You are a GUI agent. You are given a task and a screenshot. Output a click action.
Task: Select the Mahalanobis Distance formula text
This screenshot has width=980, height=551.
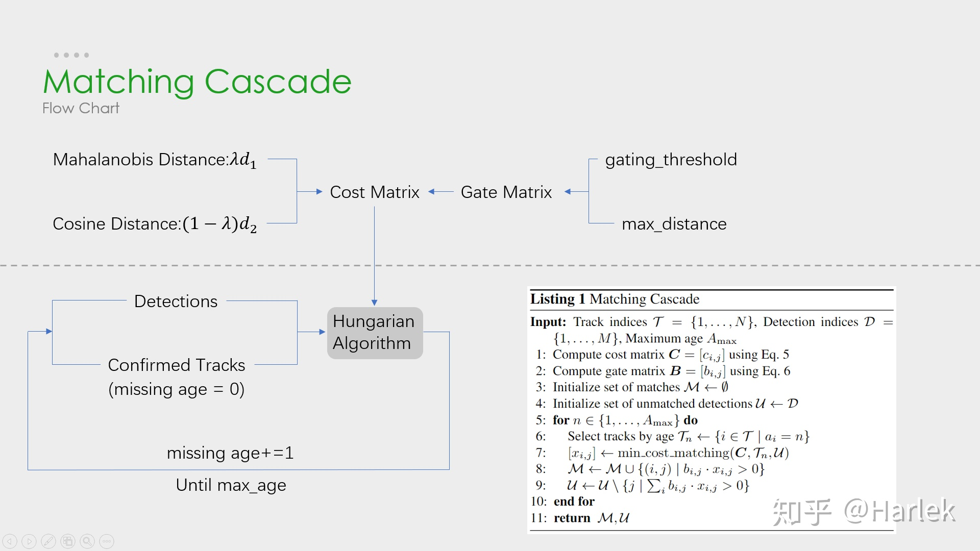click(155, 160)
